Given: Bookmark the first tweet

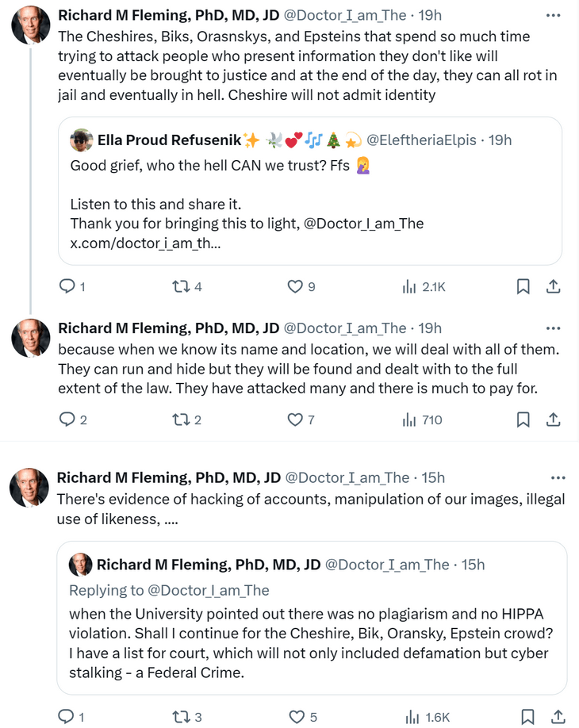Looking at the screenshot, I should (x=523, y=286).
